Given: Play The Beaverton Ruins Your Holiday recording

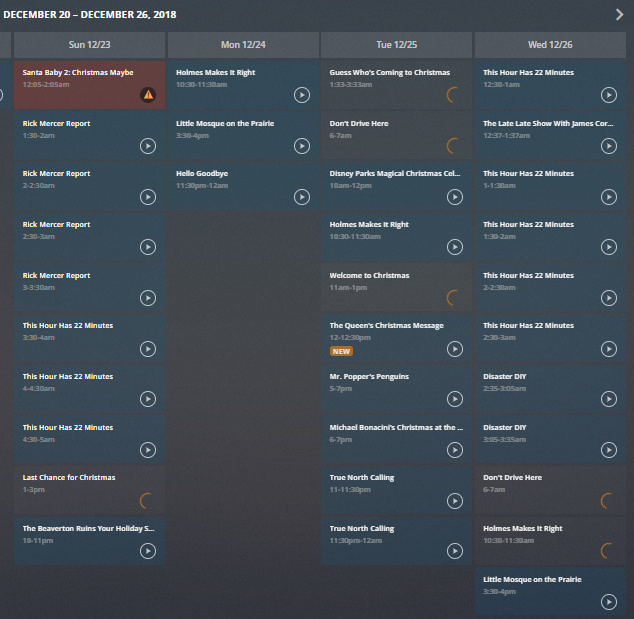Looking at the screenshot, I should click(x=148, y=551).
